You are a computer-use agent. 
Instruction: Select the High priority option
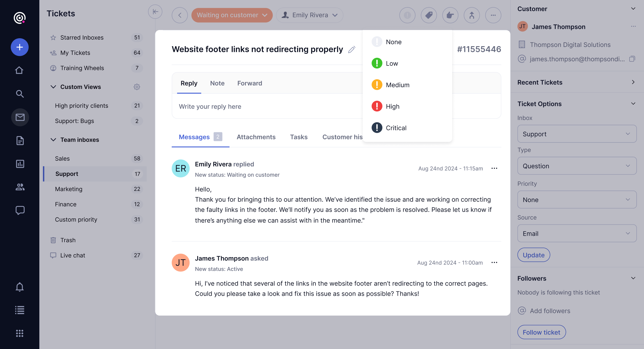392,106
